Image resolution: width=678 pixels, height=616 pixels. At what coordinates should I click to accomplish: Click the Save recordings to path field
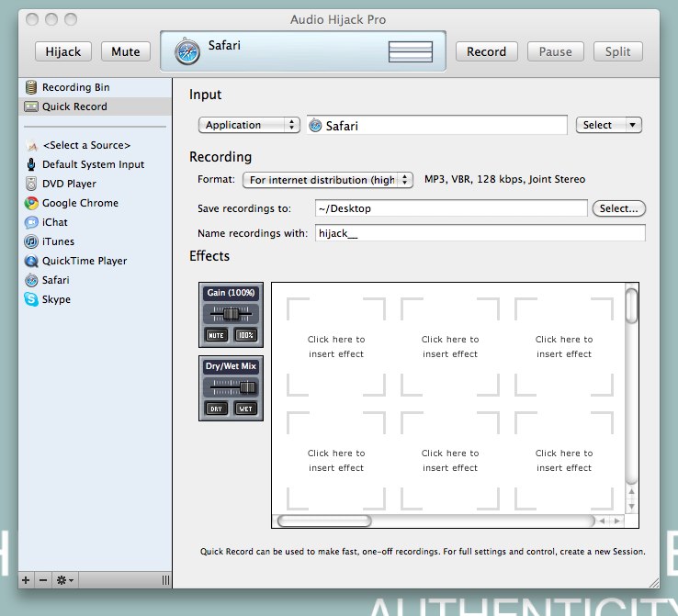point(451,208)
